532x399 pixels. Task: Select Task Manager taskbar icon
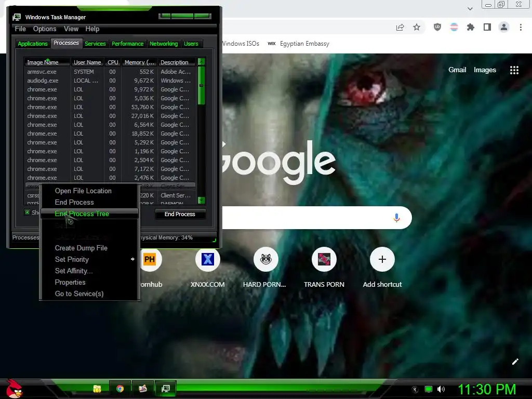(x=166, y=389)
